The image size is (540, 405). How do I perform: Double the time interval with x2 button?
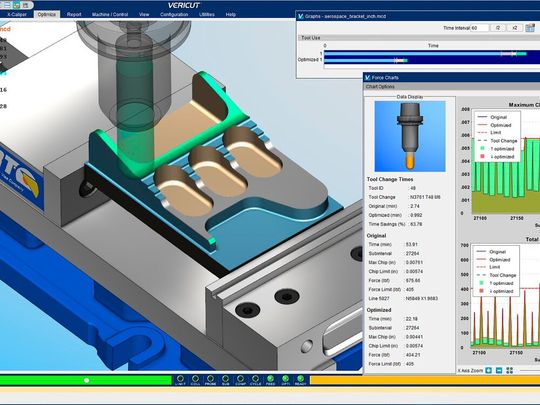coord(515,28)
